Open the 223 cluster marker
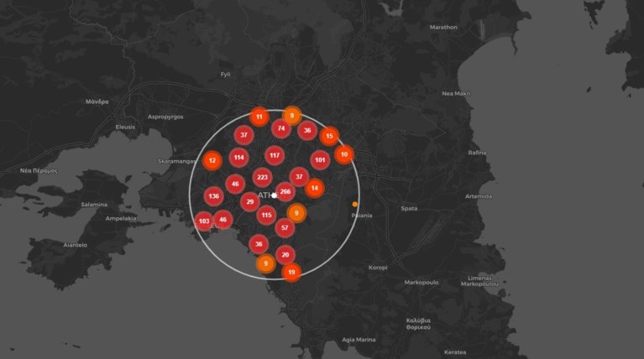This screenshot has height=359, width=644. (262, 178)
